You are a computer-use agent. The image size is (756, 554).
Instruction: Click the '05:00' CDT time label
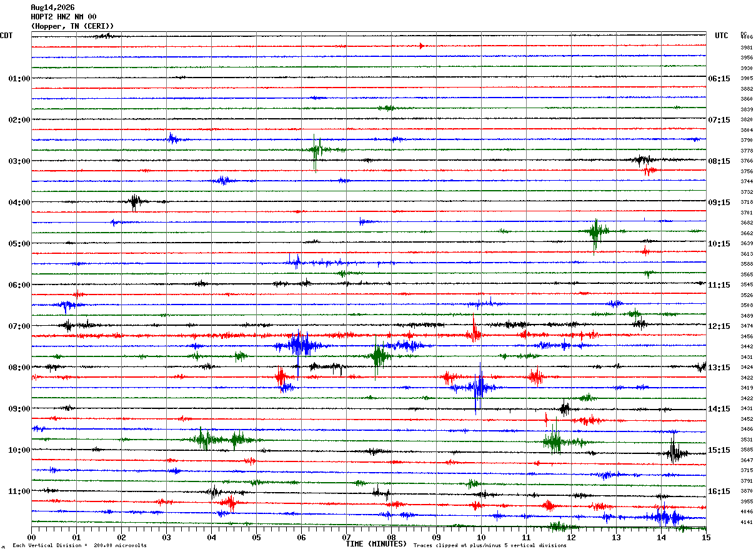pos(19,244)
